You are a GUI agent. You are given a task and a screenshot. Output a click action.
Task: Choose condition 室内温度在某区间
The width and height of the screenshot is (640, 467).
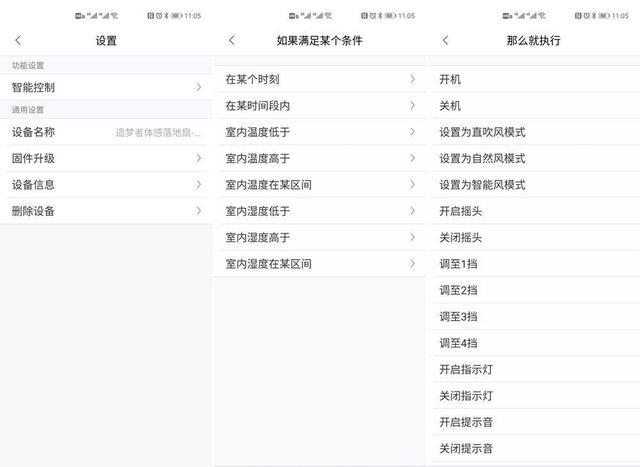click(x=320, y=185)
